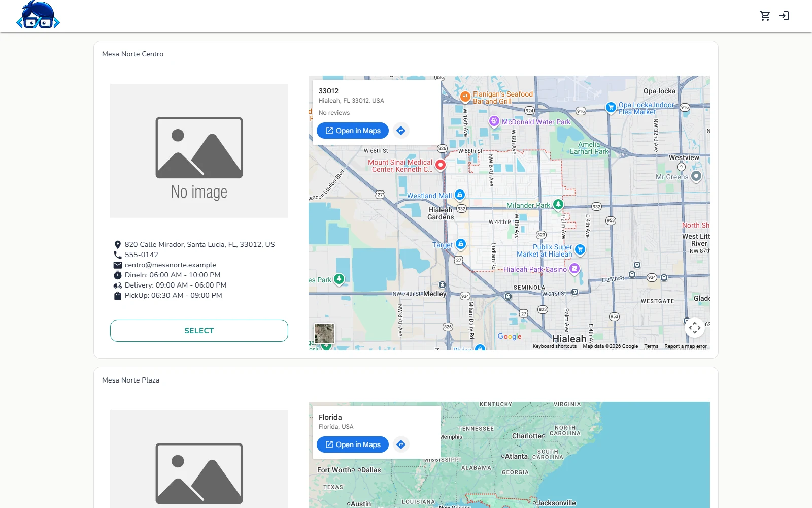Image resolution: width=812 pixels, height=508 pixels.
Task: Click the login icon in the header
Action: [x=784, y=16]
